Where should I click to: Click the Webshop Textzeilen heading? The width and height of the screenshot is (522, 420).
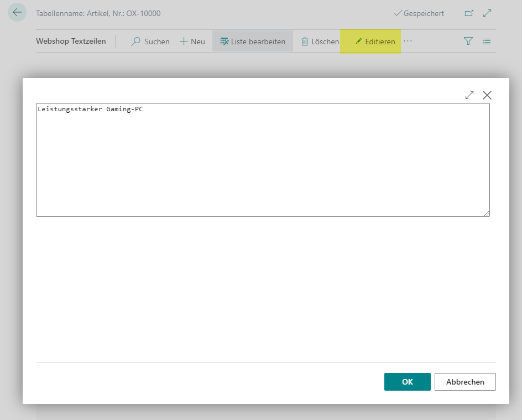point(71,42)
